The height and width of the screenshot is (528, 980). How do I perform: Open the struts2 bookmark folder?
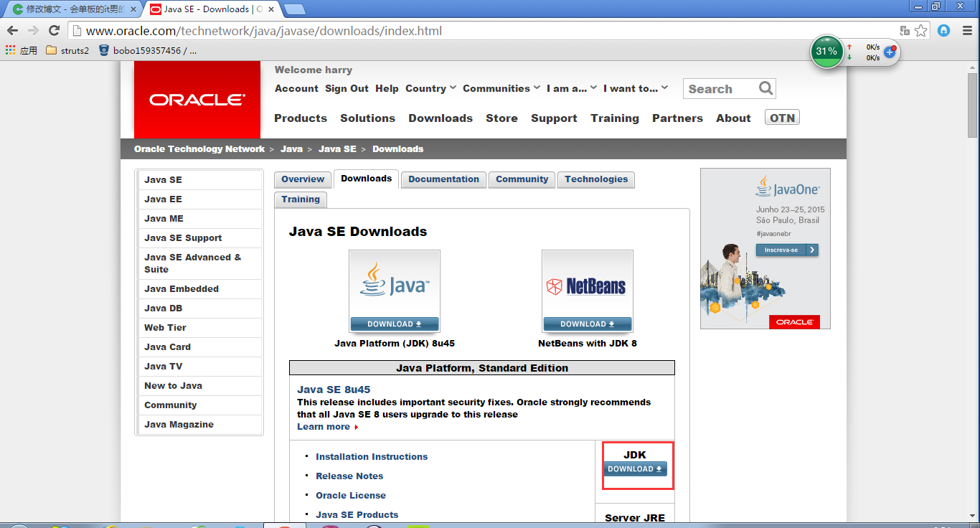pos(67,50)
